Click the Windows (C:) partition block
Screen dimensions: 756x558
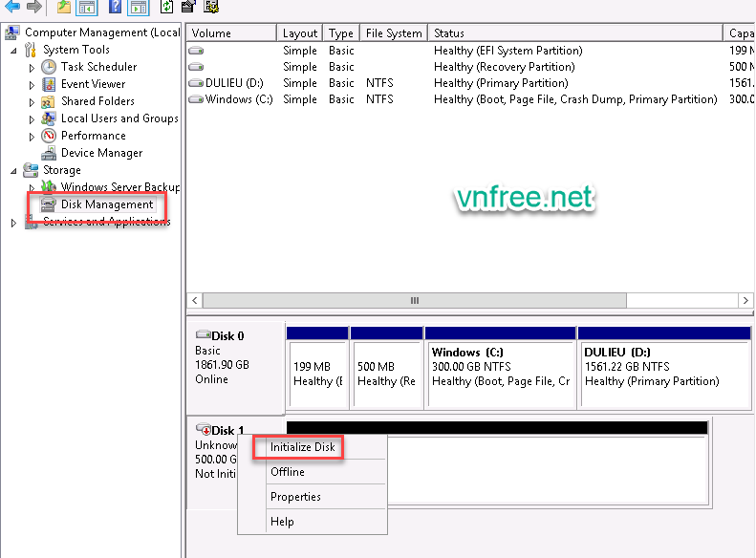point(500,367)
